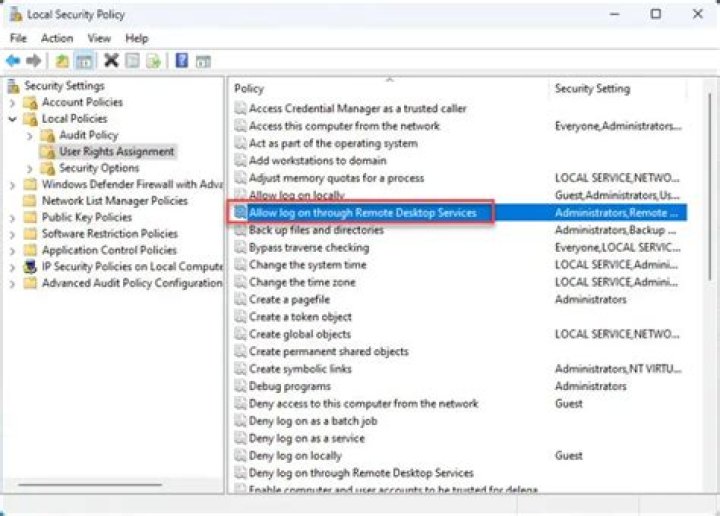Click the Up one level folder icon
Image resolution: width=720 pixels, height=516 pixels.
[62, 61]
